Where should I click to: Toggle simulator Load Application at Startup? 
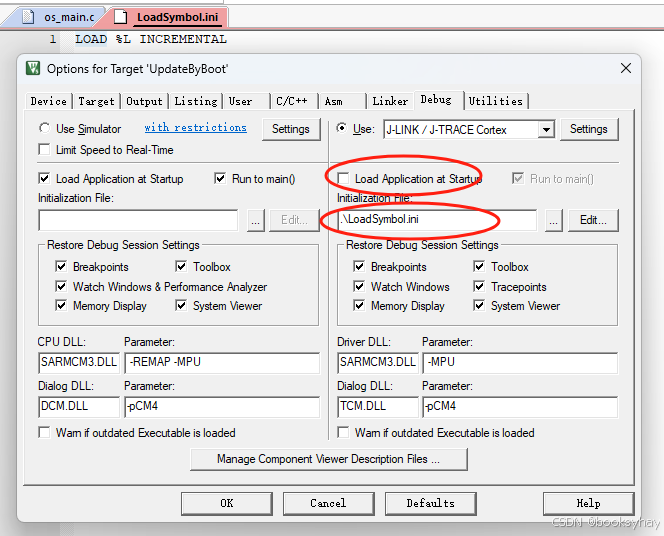tap(44, 178)
